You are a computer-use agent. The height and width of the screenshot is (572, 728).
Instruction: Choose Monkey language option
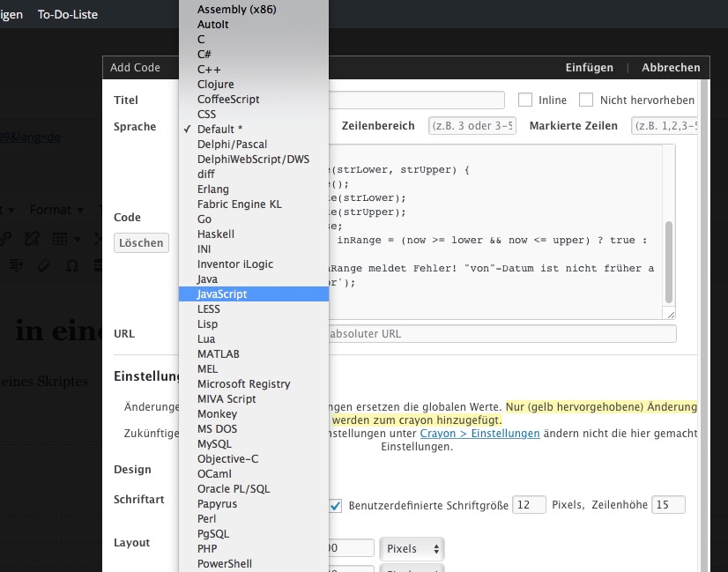(254, 413)
